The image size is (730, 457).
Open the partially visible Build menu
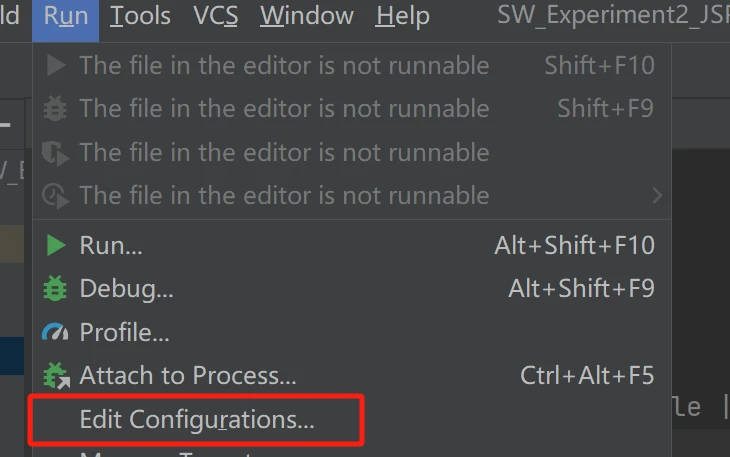[x=9, y=16]
